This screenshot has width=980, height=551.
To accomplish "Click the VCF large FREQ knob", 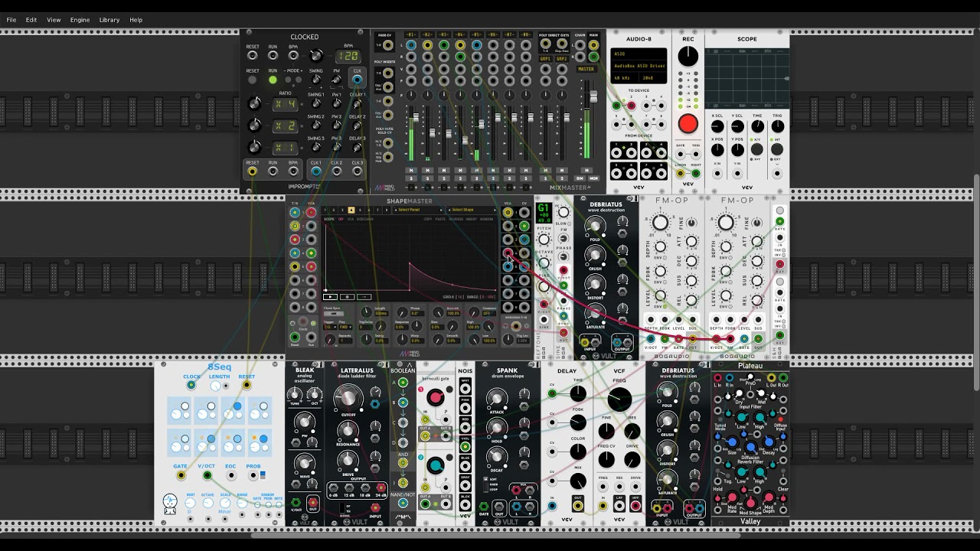I will (619, 399).
